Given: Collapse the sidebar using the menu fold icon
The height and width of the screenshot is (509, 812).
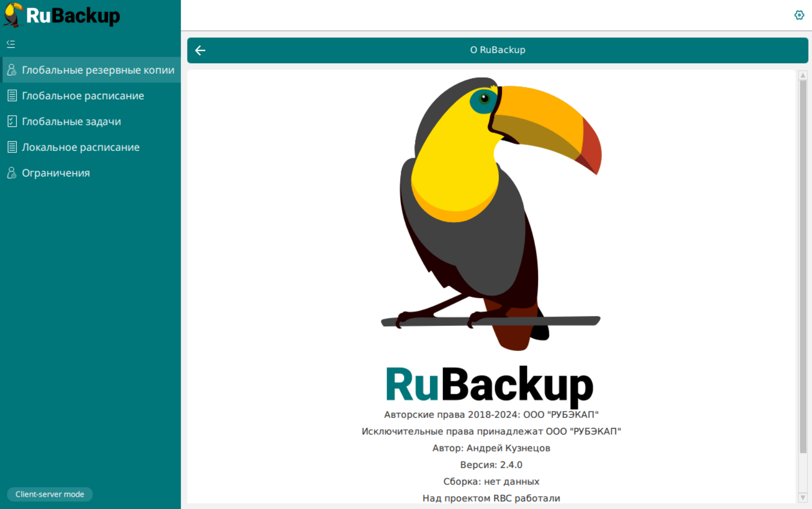Looking at the screenshot, I should 11,44.
